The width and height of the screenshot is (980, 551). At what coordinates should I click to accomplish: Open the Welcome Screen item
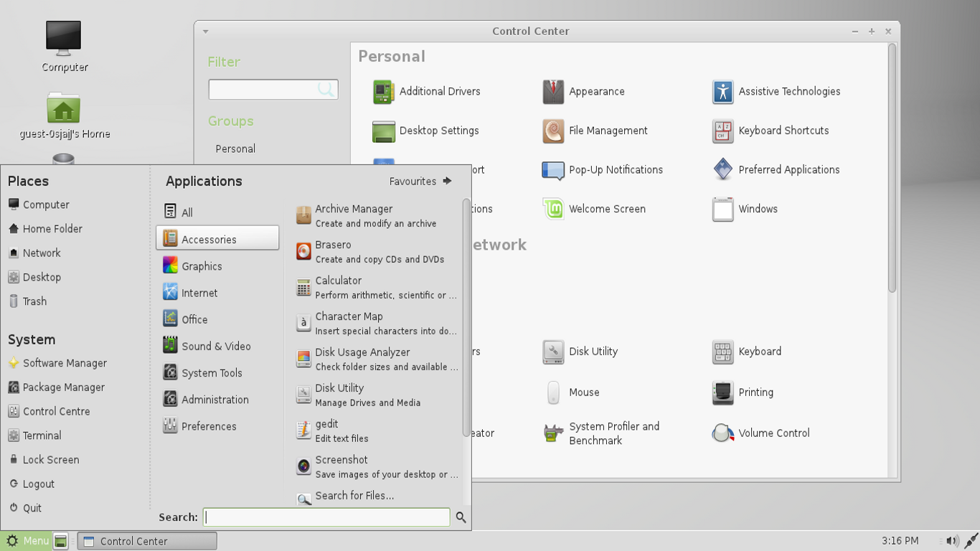pyautogui.click(x=594, y=209)
